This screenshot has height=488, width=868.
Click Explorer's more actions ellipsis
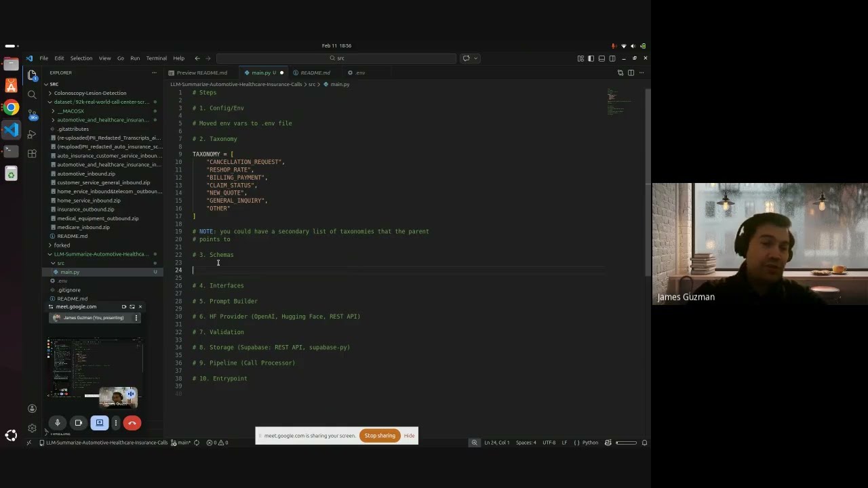click(x=155, y=73)
